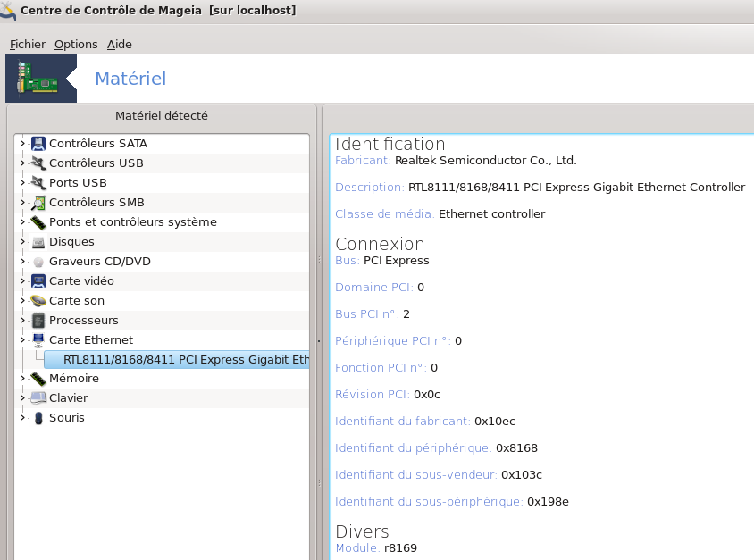
Task: Open the Aide menu
Action: [x=119, y=44]
